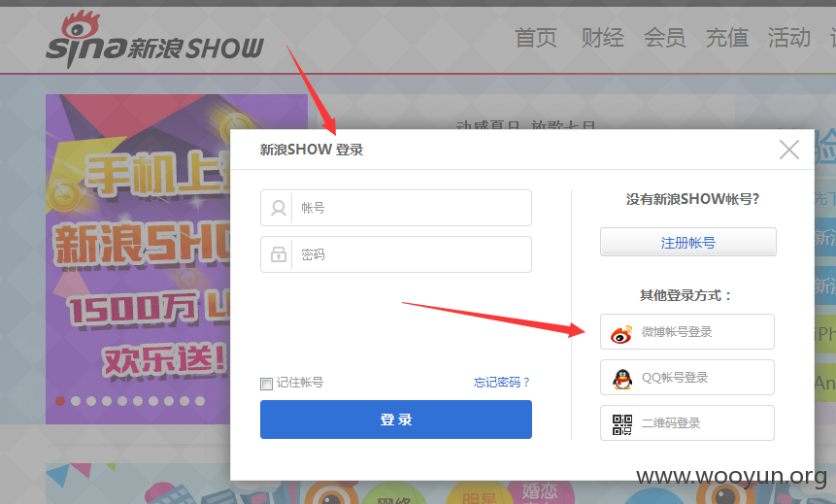Click the blue 登录 button

396,420
